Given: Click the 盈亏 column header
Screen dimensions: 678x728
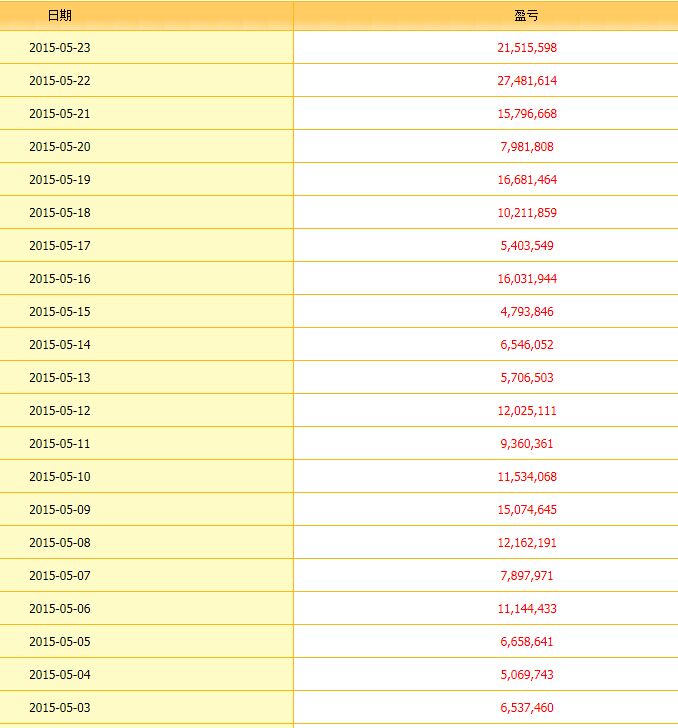Looking at the screenshot, I should pos(527,15).
